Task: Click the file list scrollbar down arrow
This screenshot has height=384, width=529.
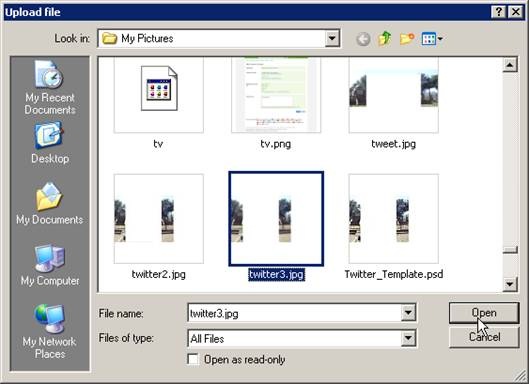Action: pos(510,284)
